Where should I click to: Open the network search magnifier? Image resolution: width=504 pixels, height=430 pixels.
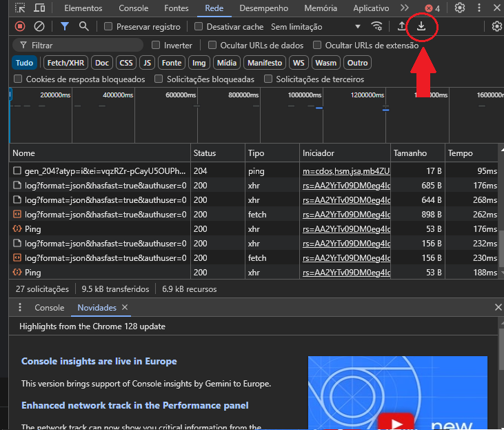83,26
